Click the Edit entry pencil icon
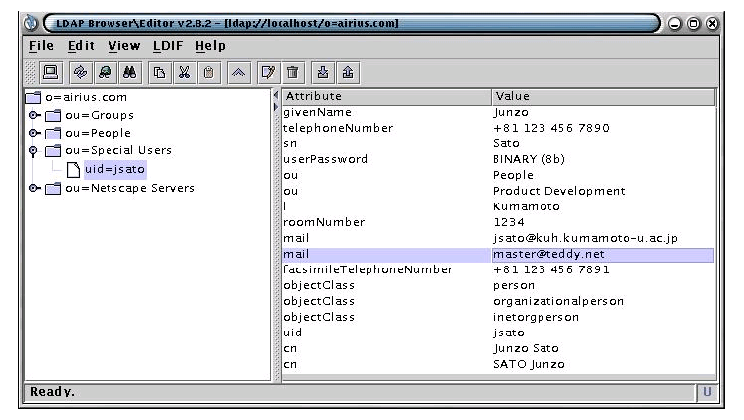This screenshot has height=420, width=744. pyautogui.click(x=268, y=73)
